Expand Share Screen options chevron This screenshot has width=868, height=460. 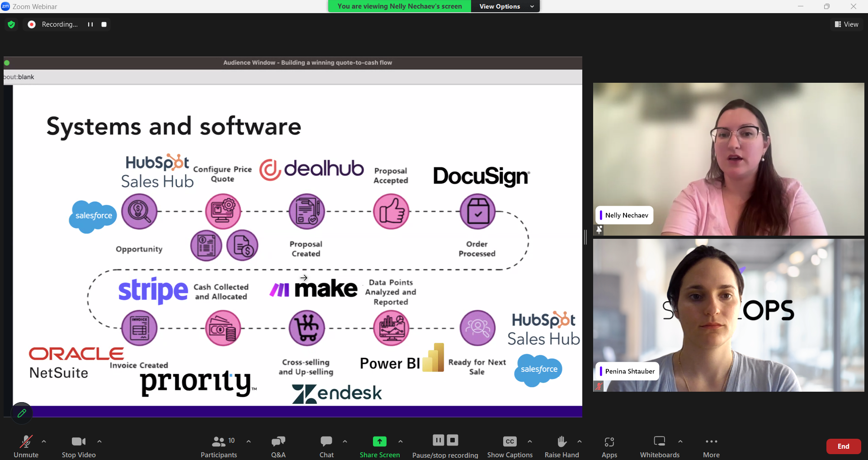[x=401, y=441]
